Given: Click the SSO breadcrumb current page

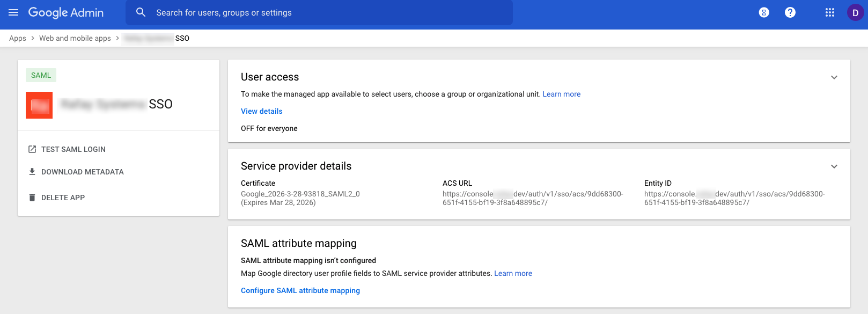Looking at the screenshot, I should [x=182, y=38].
